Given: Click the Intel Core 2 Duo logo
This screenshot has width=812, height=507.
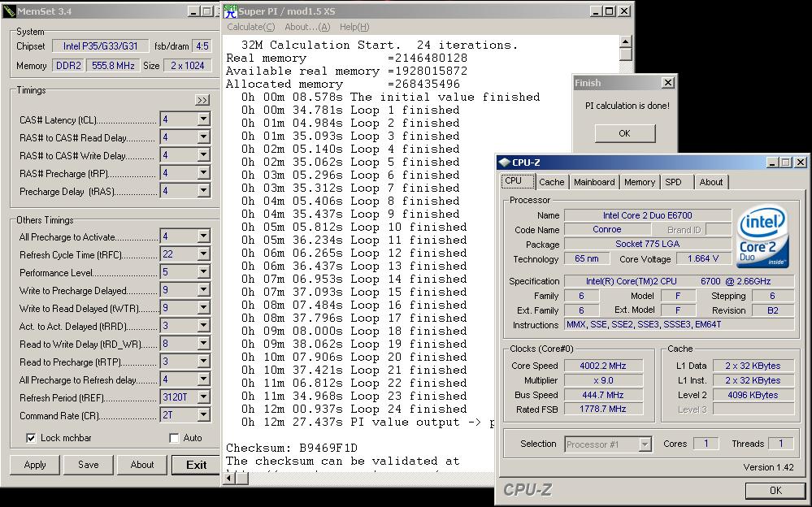Looking at the screenshot, I should tap(762, 236).
